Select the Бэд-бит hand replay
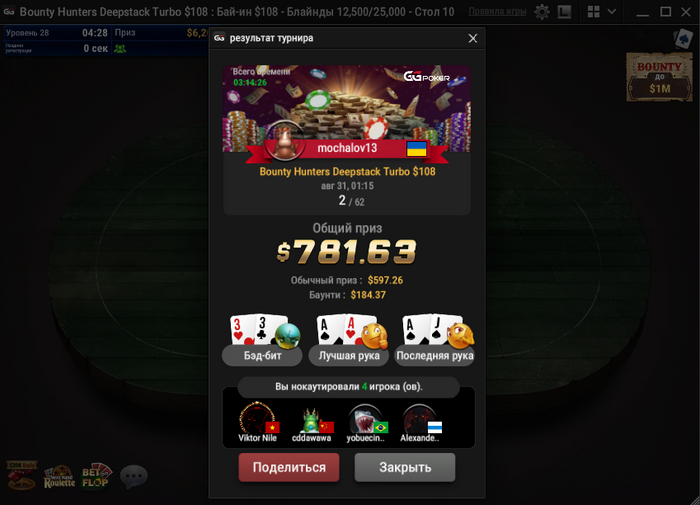This screenshot has height=505, width=700. (x=262, y=340)
